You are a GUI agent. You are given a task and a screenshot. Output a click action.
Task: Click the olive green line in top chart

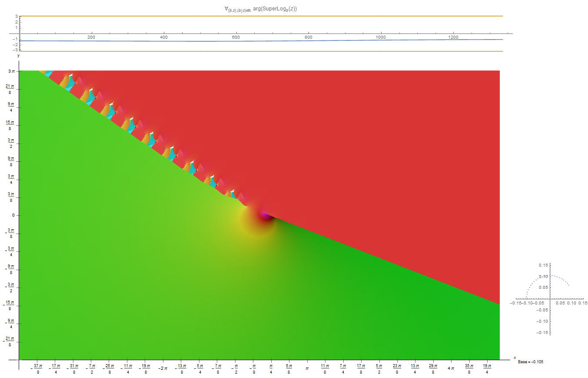tap(261, 51)
